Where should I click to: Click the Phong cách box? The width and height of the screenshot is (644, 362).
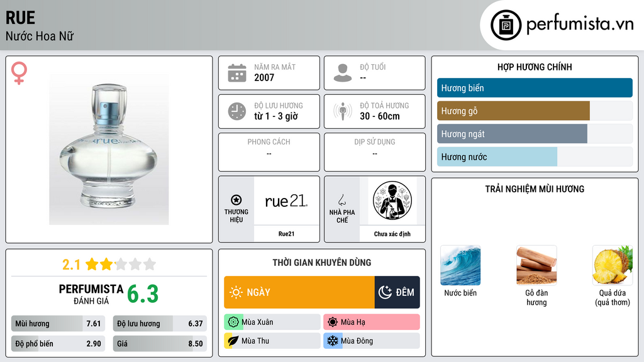[269, 152]
